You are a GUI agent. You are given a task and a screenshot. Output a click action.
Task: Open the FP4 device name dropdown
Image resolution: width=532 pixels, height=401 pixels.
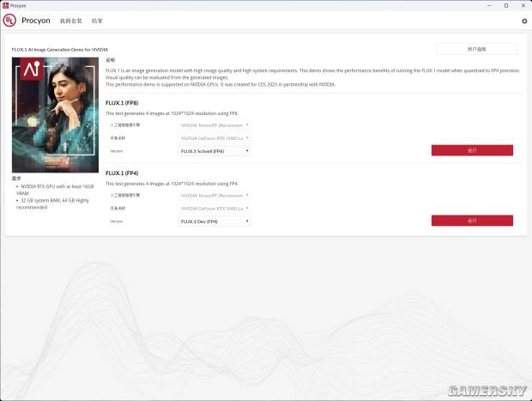coord(215,209)
